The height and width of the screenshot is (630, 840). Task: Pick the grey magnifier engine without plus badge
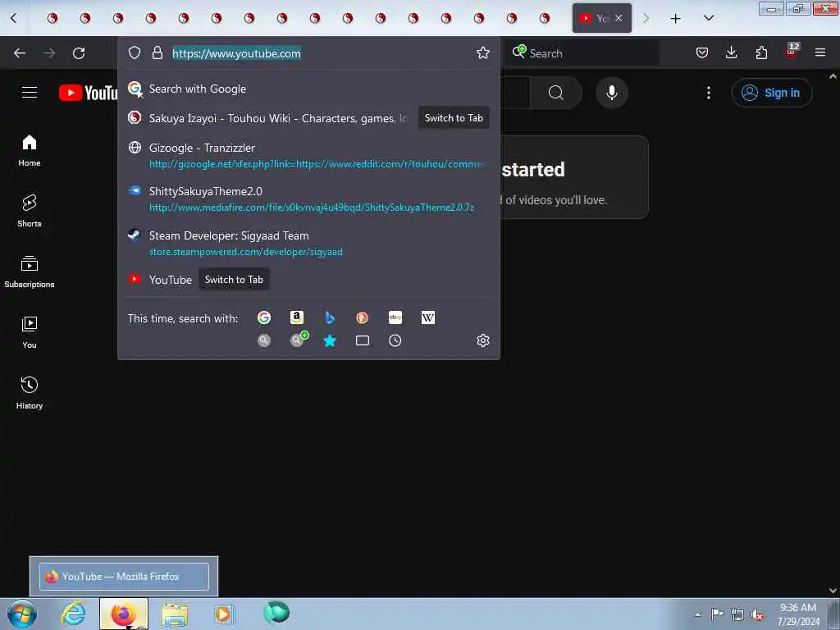click(x=264, y=340)
